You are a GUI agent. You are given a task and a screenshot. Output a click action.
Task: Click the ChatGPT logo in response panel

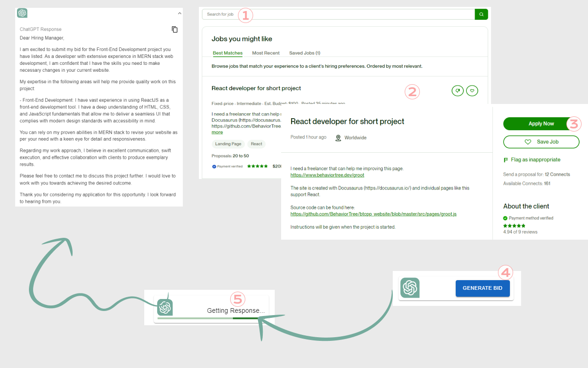point(22,13)
